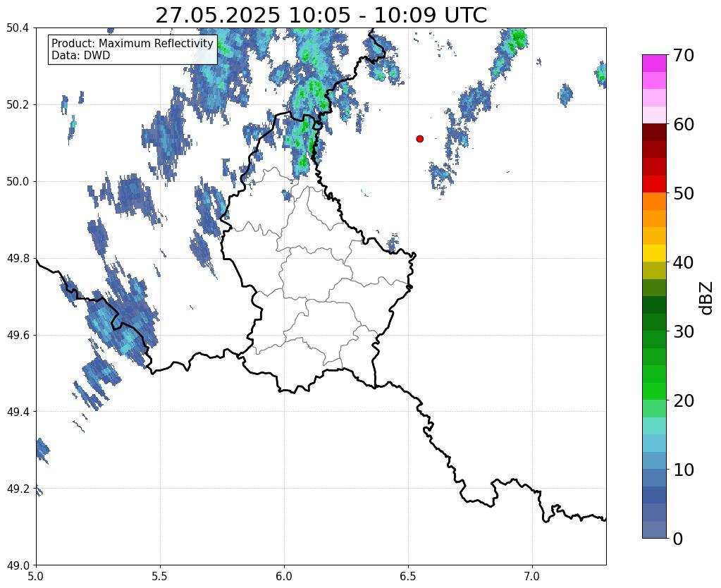This screenshot has width=721, height=588.
Task: Click the x-axis longitude label 6.5
Action: 408,576
